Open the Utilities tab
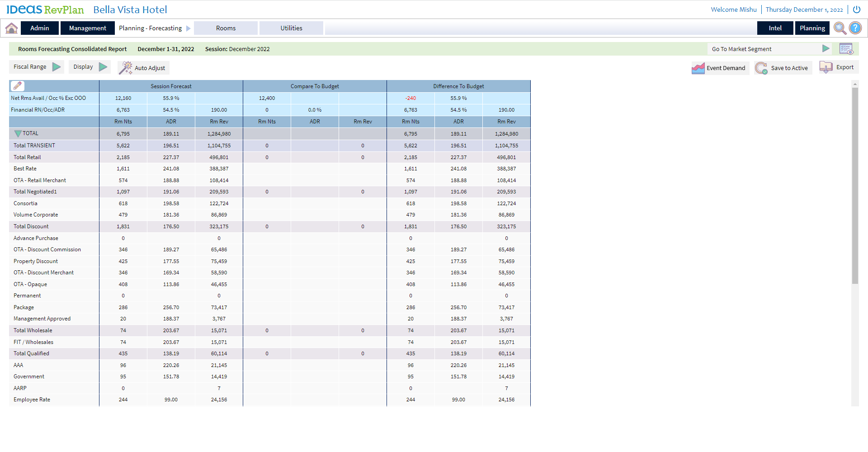This screenshot has height=452, width=868. click(291, 28)
